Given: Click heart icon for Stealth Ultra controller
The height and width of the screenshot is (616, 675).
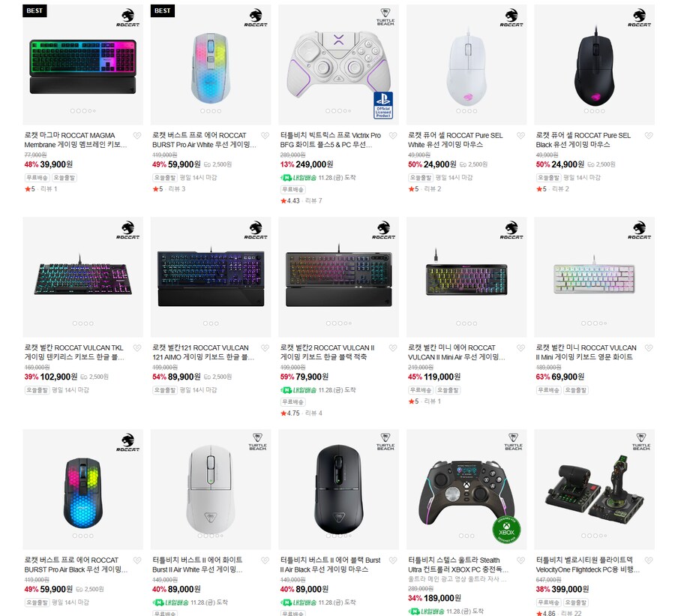Looking at the screenshot, I should pyautogui.click(x=520, y=560).
